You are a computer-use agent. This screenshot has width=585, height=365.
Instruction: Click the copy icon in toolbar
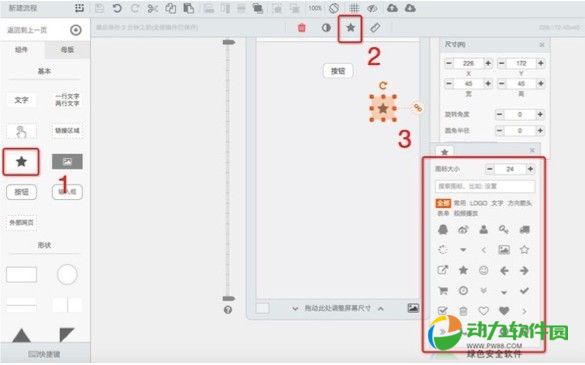click(171, 8)
